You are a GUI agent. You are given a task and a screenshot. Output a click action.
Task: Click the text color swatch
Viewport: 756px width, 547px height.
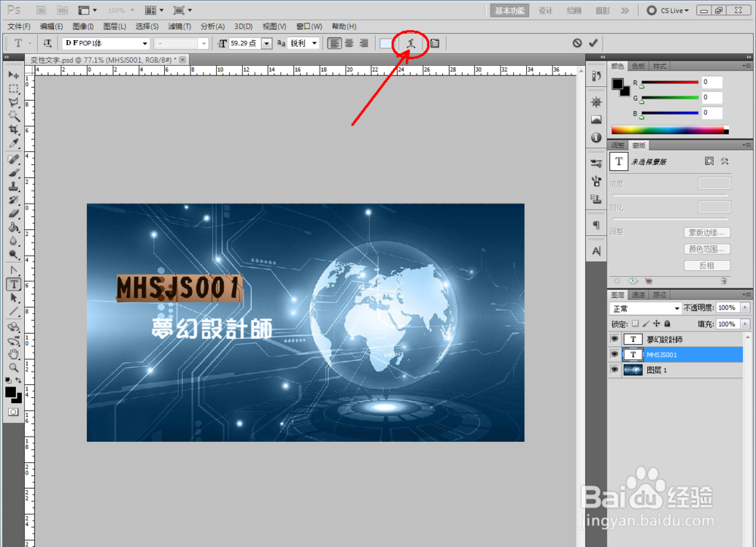(x=386, y=43)
